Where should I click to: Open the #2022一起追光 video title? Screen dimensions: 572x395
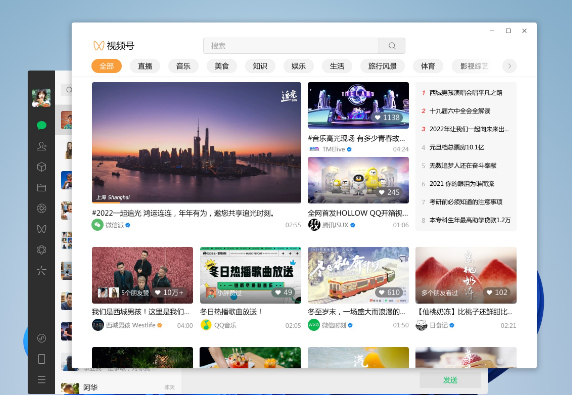click(183, 213)
